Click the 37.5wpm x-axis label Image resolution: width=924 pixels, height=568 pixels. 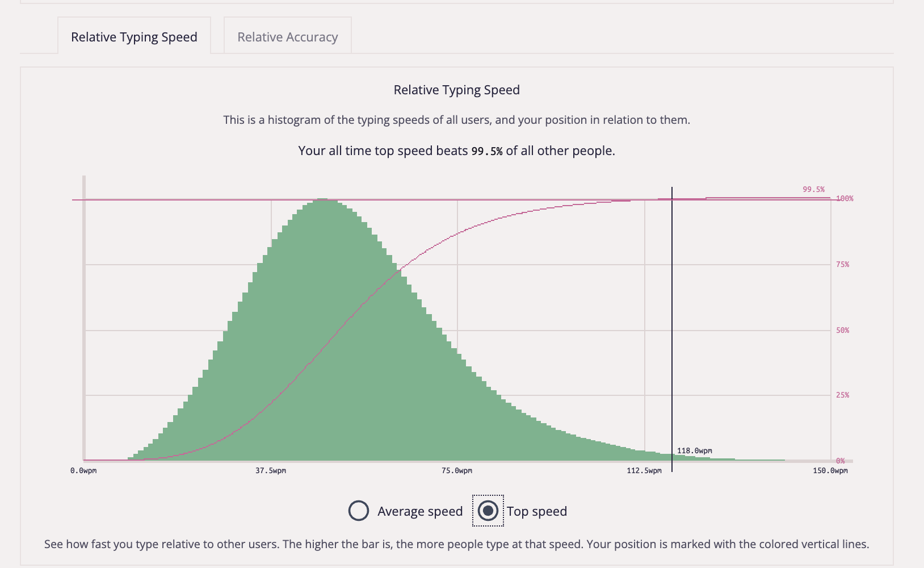point(271,471)
